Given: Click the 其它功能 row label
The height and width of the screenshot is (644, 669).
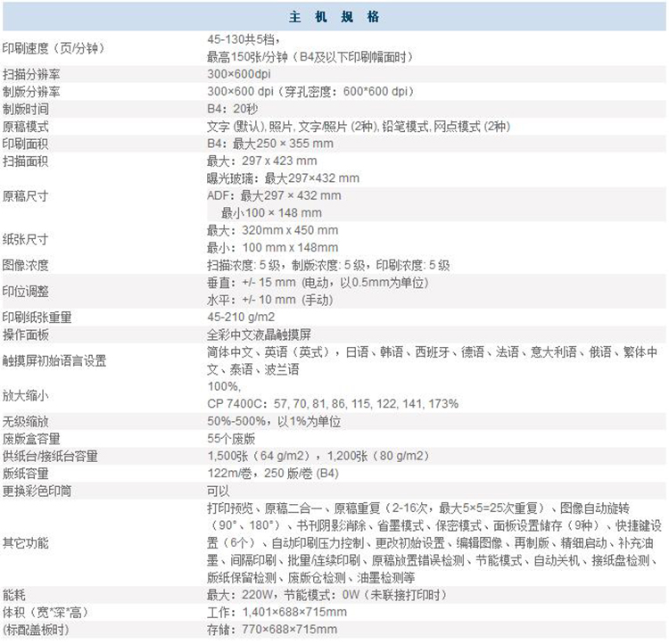Looking at the screenshot, I should pos(25,543).
